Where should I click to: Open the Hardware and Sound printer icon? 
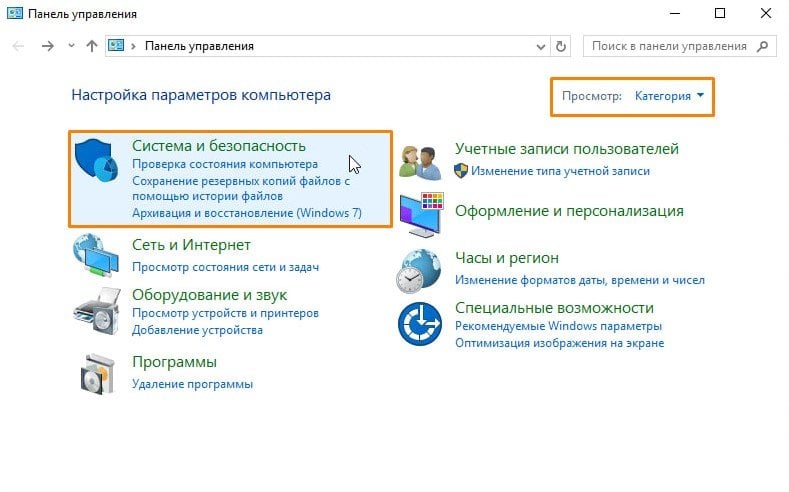(x=97, y=310)
